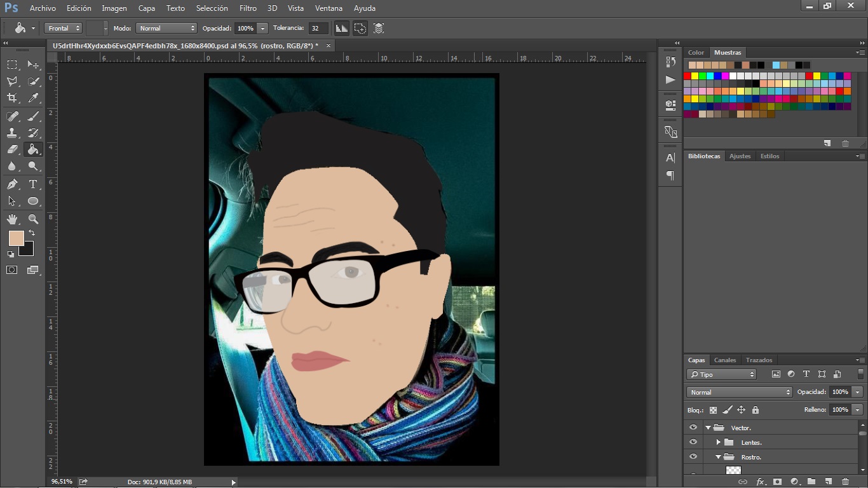Screen dimensions: 868x488
Task: Select the Clone Stamp tool
Action: point(12,133)
